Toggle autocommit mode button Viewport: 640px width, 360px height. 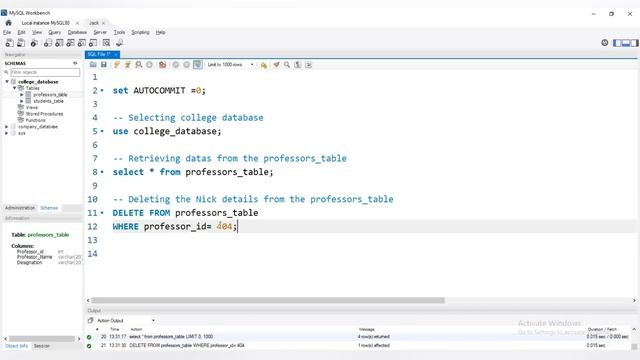coord(198,65)
